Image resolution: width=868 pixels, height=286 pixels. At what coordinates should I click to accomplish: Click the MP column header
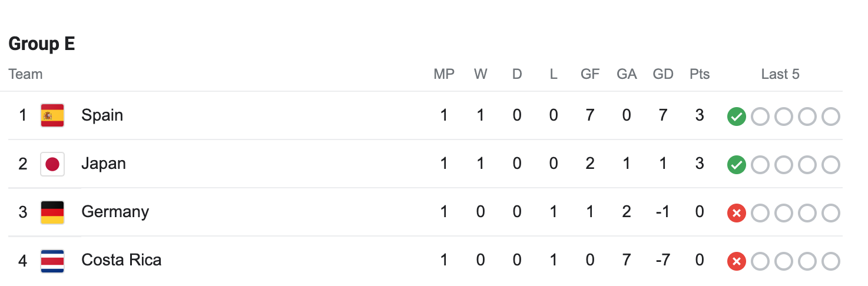pyautogui.click(x=444, y=74)
